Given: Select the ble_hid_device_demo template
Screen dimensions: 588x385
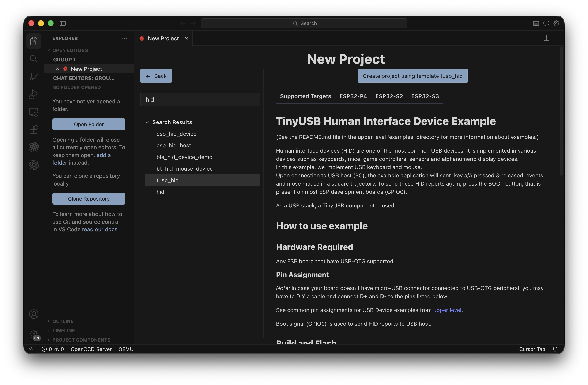Looking at the screenshot, I should pos(202,157).
